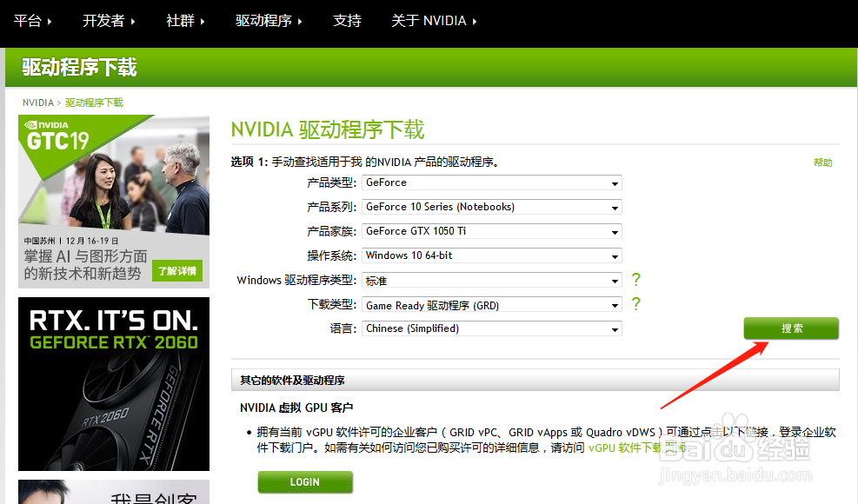Open the 关于 NVIDIA menu
The height and width of the screenshot is (504, 858).
[x=434, y=21]
